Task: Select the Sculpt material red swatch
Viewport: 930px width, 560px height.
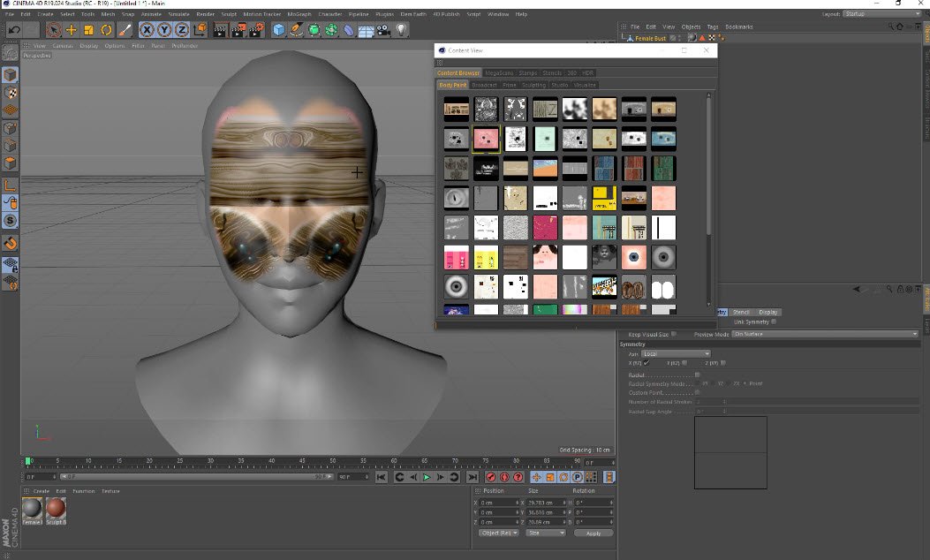Action: click(56, 509)
